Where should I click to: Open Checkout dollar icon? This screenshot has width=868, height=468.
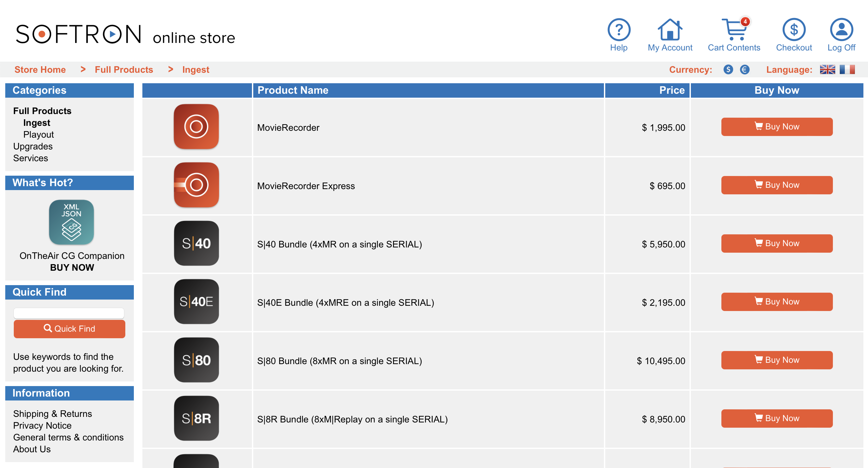coord(794,29)
